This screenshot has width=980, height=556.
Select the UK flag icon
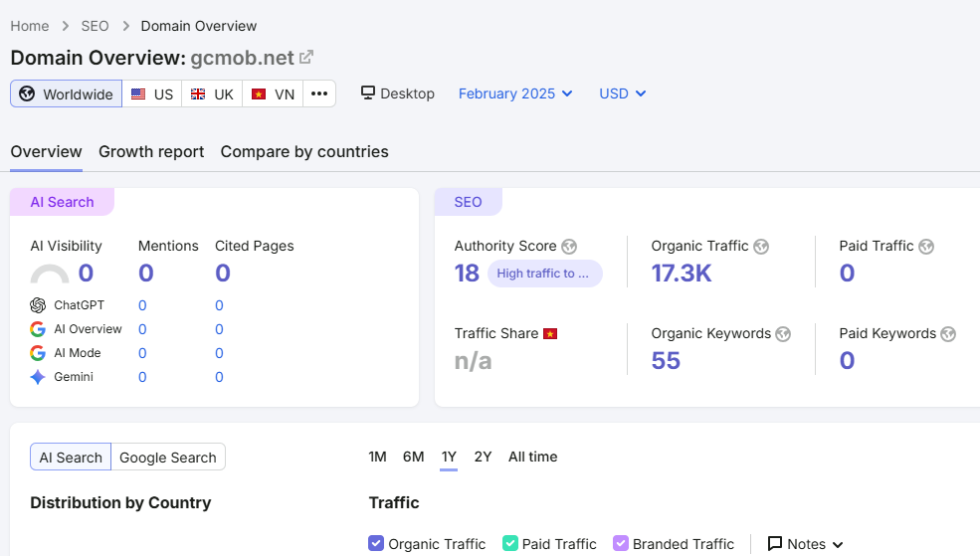tap(198, 94)
